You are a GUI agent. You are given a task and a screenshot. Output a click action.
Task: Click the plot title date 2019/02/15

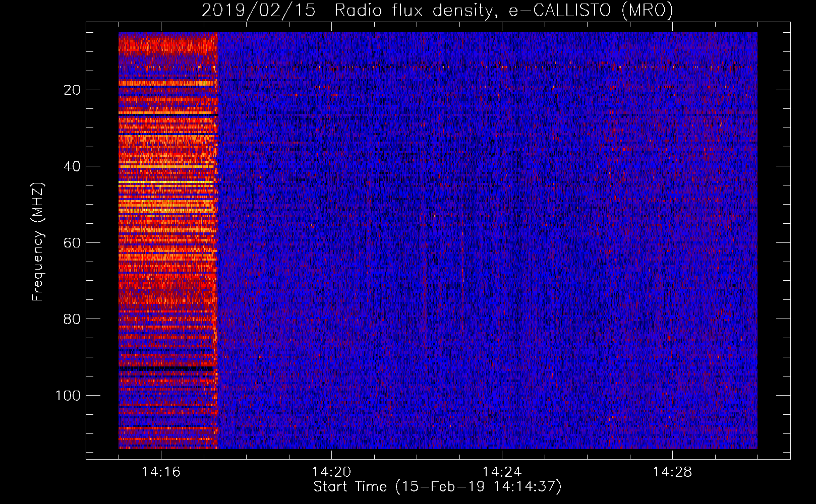pyautogui.click(x=258, y=10)
